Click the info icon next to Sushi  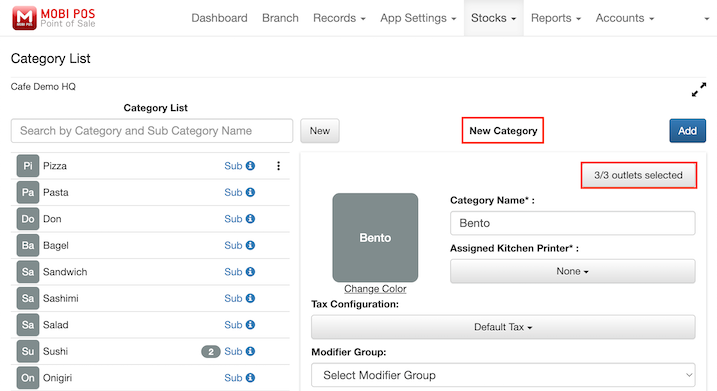coord(250,351)
